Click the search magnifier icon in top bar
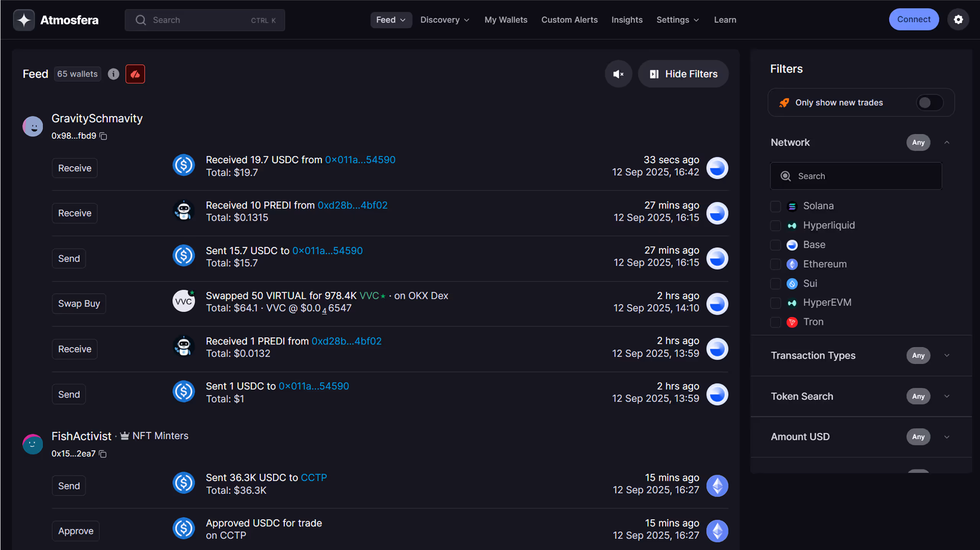The height and width of the screenshot is (550, 980). point(141,20)
